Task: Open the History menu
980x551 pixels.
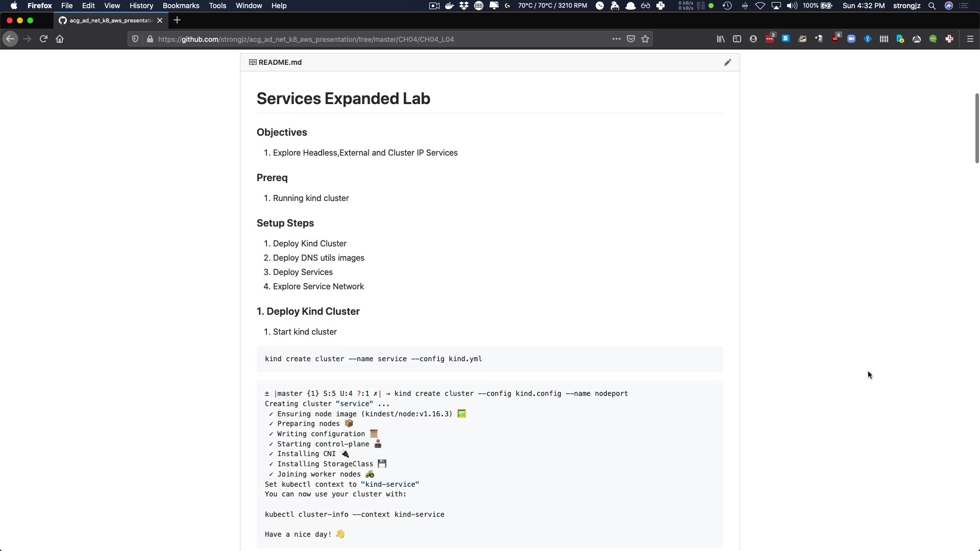Action: (x=141, y=6)
